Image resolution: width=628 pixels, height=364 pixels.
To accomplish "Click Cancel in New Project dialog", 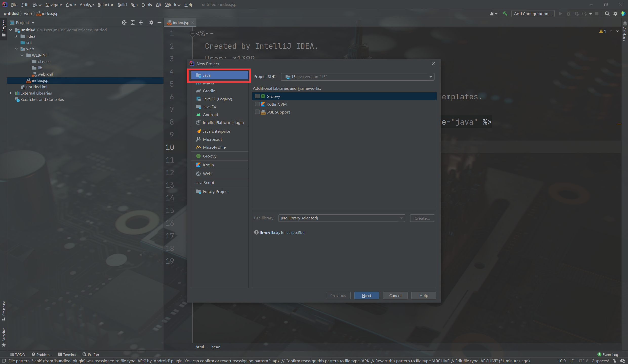I will pyautogui.click(x=395, y=295).
